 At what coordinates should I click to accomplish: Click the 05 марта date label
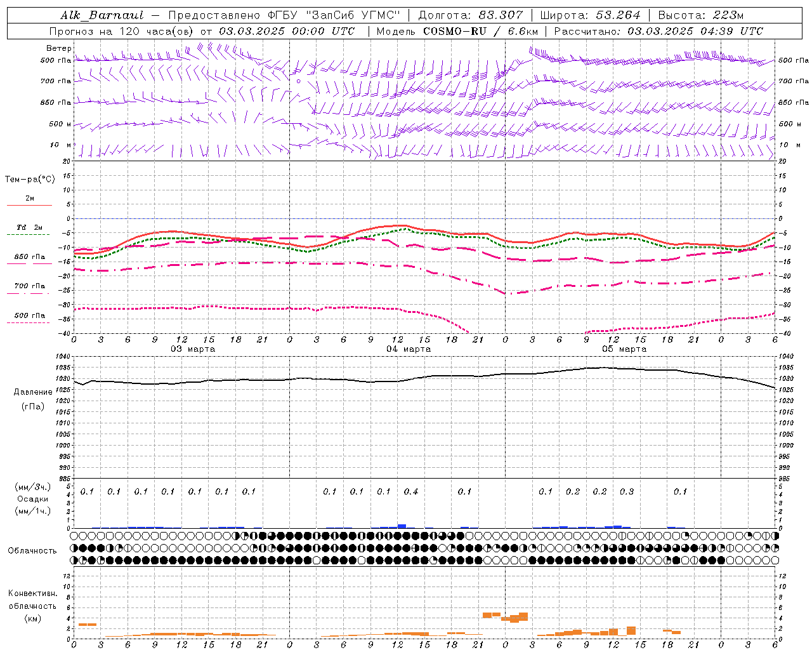pos(624,349)
